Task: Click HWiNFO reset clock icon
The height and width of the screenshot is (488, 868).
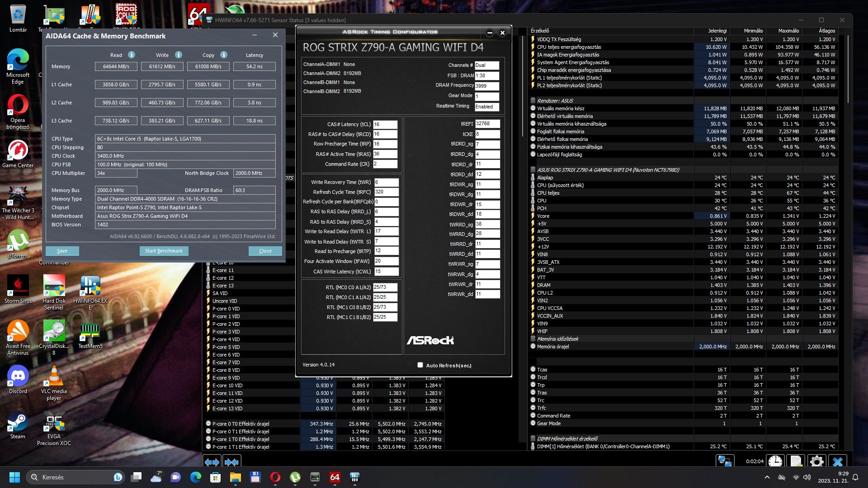Action: coord(775,461)
